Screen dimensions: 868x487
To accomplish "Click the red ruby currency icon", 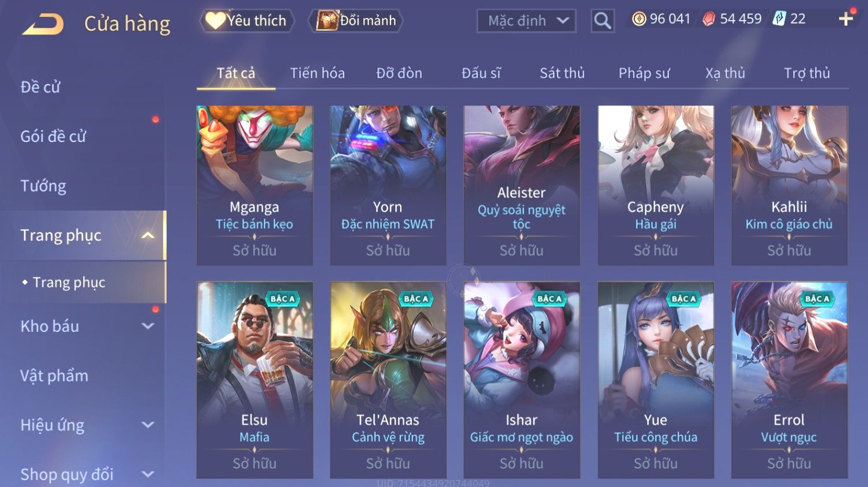I will pyautogui.click(x=709, y=19).
